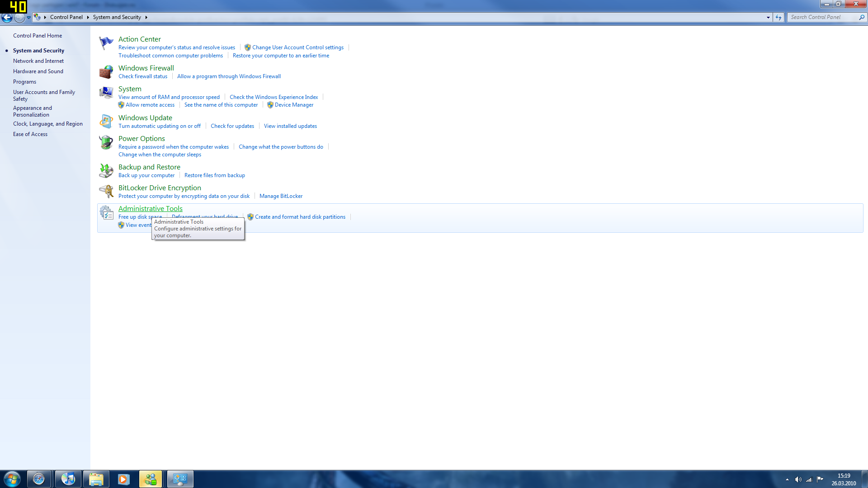Click the Windows Update icon
The height and width of the screenshot is (488, 868).
[106, 122]
